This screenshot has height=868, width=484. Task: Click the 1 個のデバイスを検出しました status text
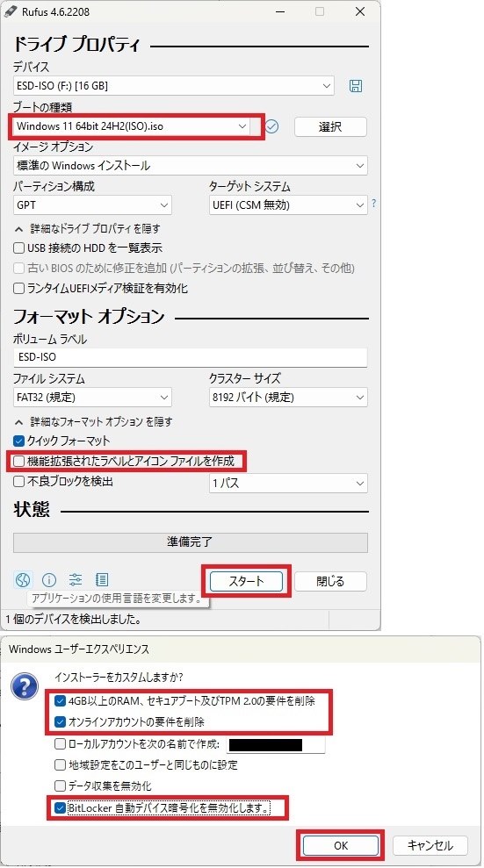pyautogui.click(x=73, y=619)
